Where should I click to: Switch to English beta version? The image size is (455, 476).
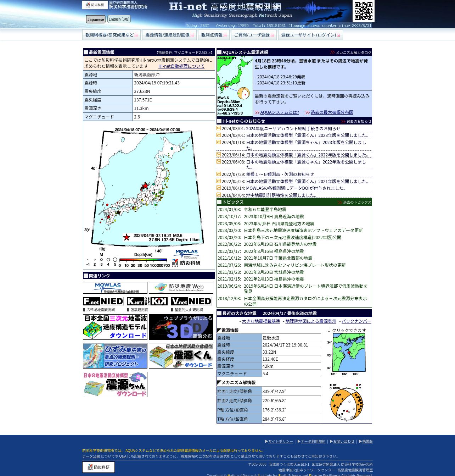coord(119,19)
